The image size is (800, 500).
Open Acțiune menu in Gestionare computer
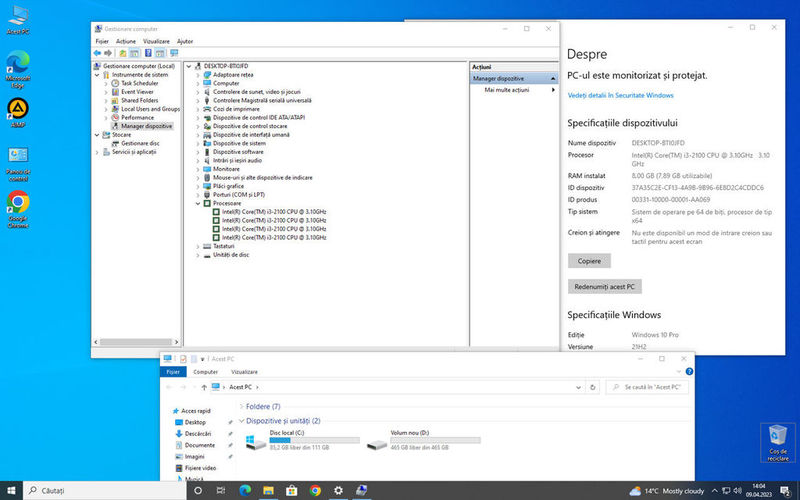tap(126, 41)
